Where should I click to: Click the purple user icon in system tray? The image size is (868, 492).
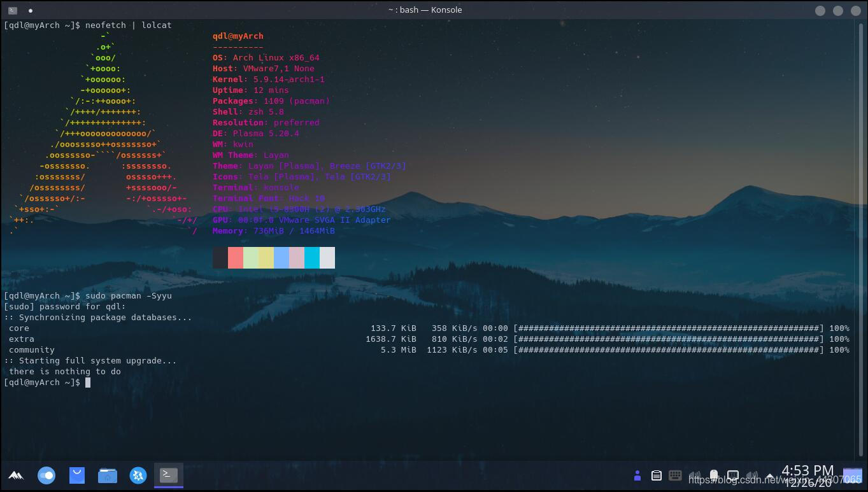(x=637, y=475)
